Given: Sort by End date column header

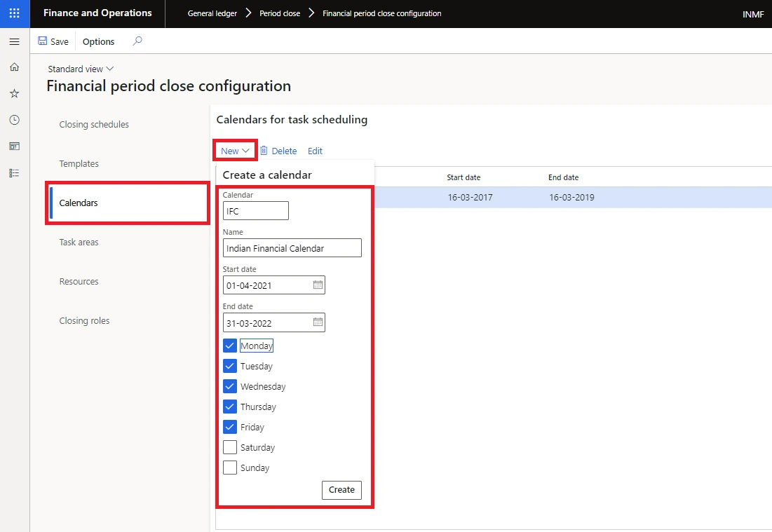Looking at the screenshot, I should point(564,177).
